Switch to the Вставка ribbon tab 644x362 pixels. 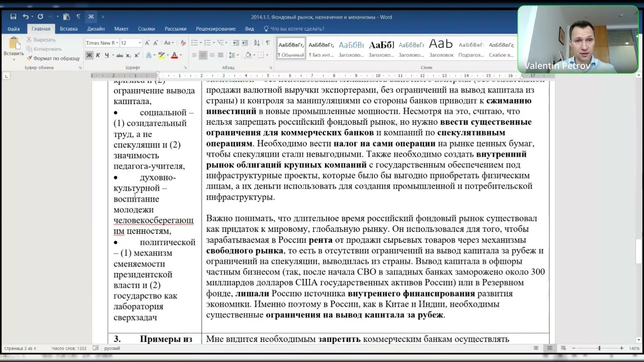pyautogui.click(x=69, y=29)
